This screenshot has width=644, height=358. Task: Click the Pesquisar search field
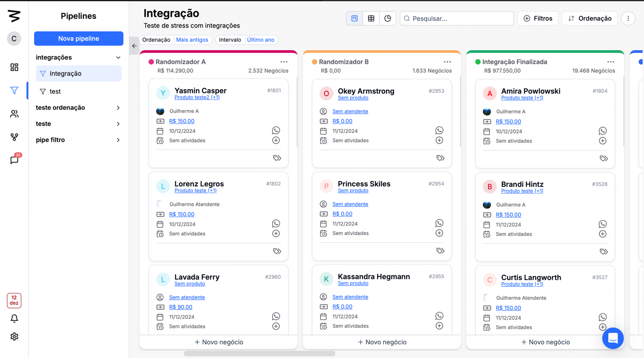(460, 18)
